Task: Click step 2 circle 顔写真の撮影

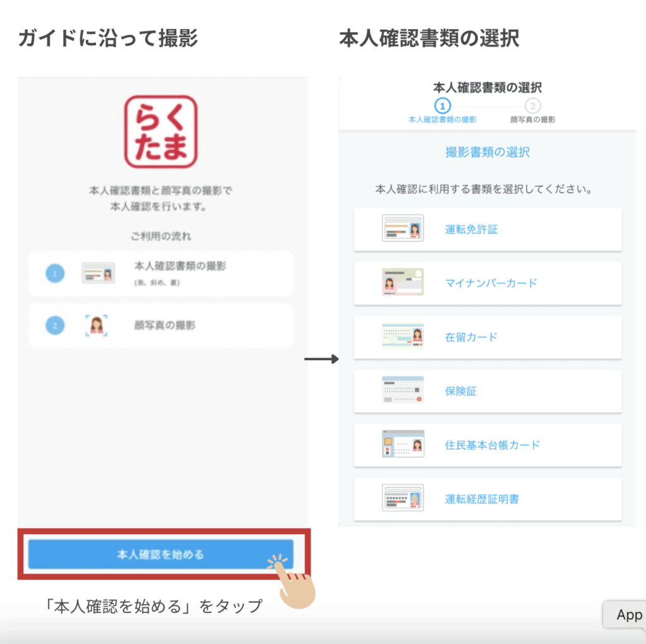Action: coord(533,105)
